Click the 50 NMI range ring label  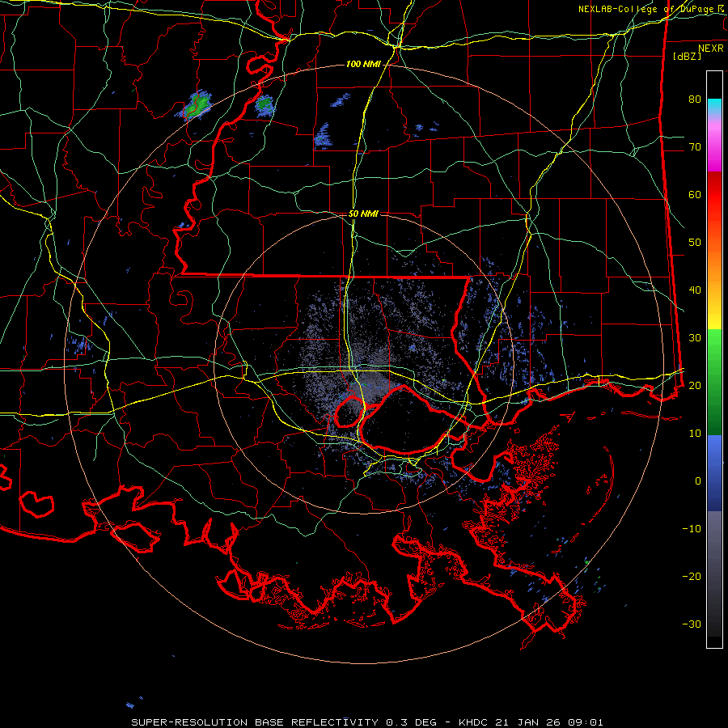coord(363,214)
